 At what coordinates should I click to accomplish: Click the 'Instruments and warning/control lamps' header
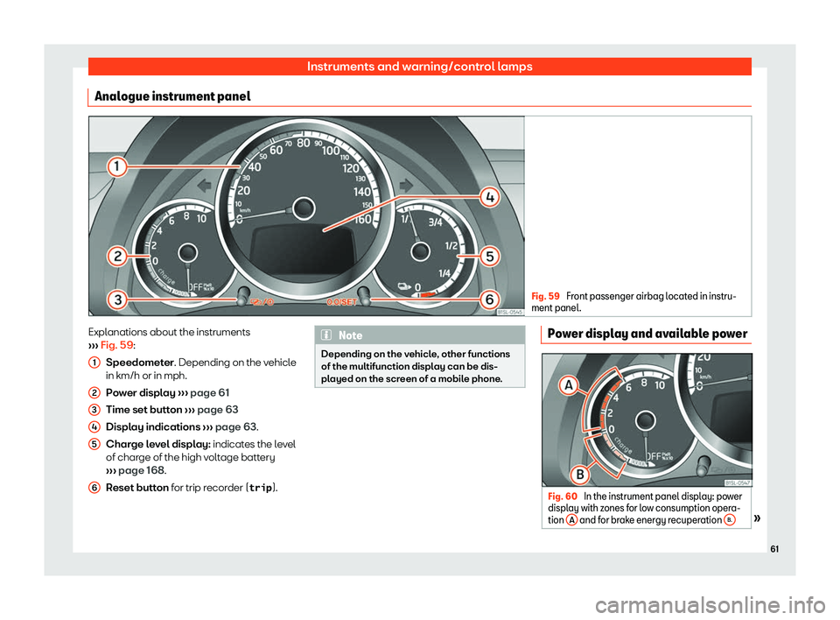point(419,67)
